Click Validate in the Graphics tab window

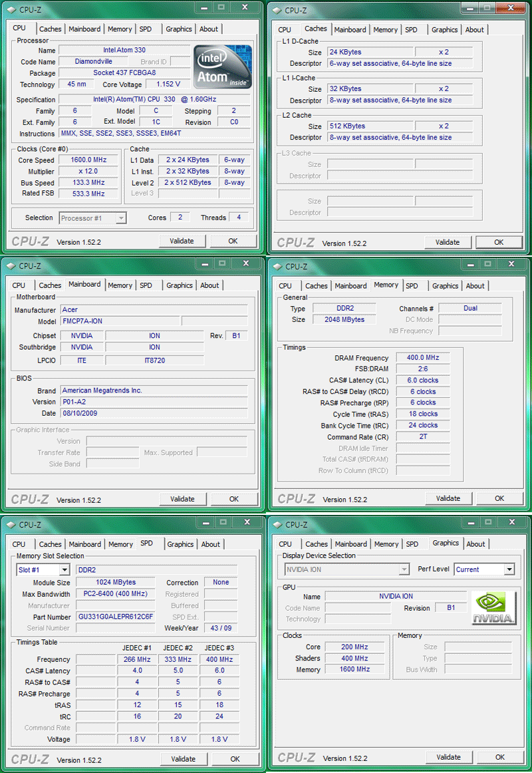449,757
